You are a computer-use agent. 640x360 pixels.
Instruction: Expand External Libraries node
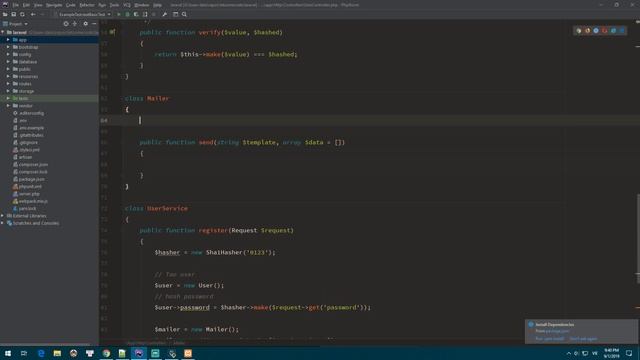(3, 216)
